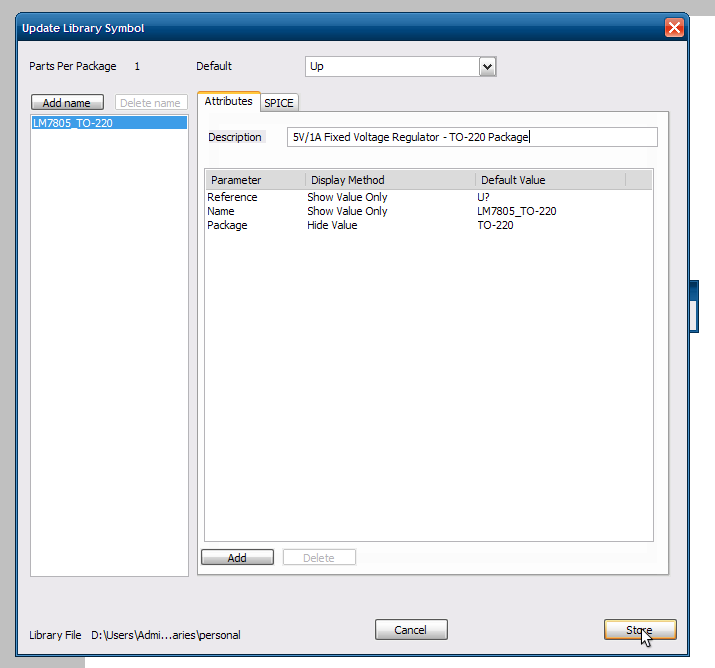
Task: Select the Reference parameter row
Action: 232,197
